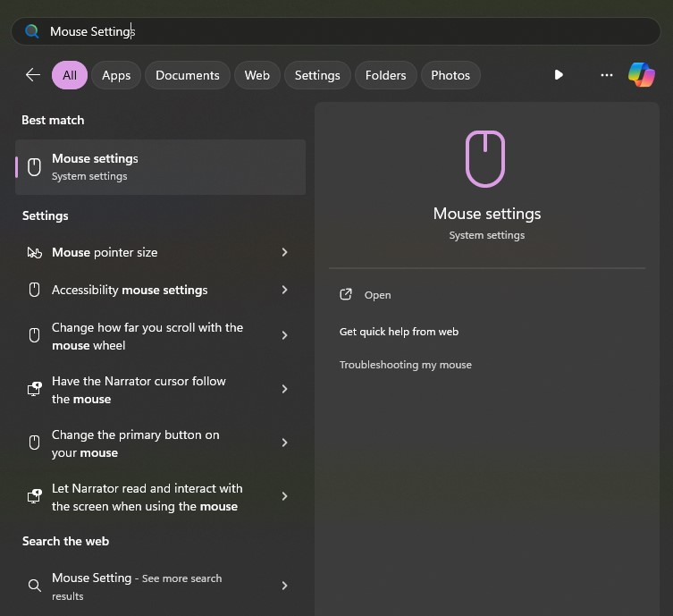Expand Narrator cursor follow mouse chevron
Viewport: 673px width, 616px height.
click(x=284, y=389)
